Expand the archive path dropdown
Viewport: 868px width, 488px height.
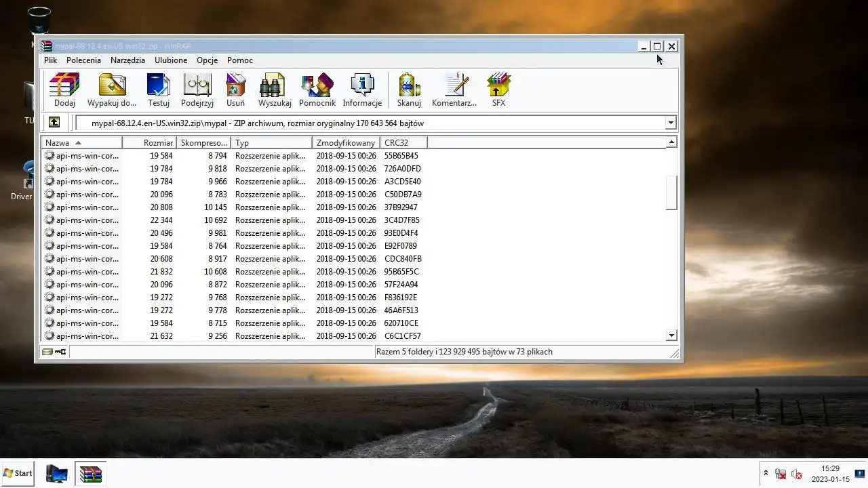pos(671,123)
